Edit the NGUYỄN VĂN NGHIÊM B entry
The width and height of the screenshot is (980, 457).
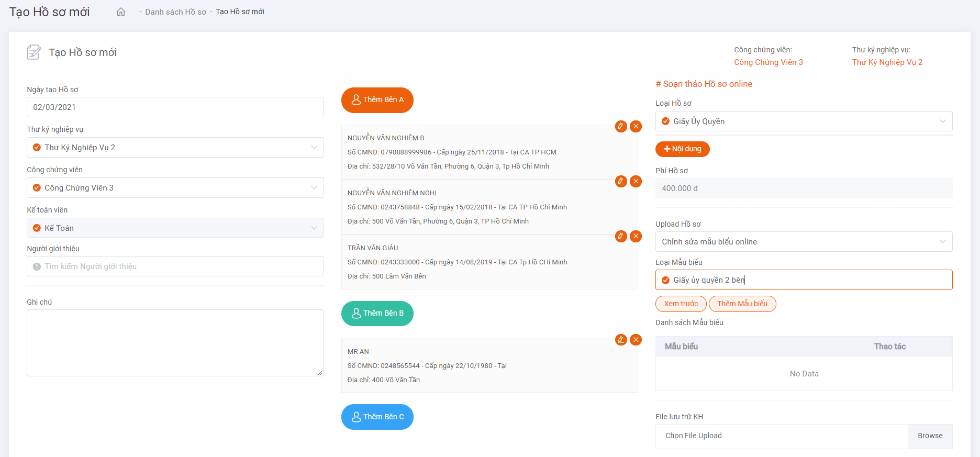(x=621, y=126)
